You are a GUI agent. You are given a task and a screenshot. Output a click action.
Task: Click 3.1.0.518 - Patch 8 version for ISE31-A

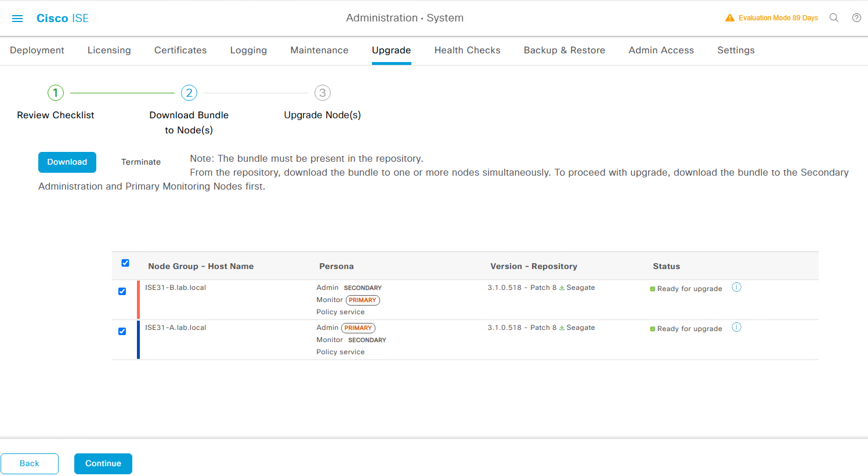tap(522, 328)
